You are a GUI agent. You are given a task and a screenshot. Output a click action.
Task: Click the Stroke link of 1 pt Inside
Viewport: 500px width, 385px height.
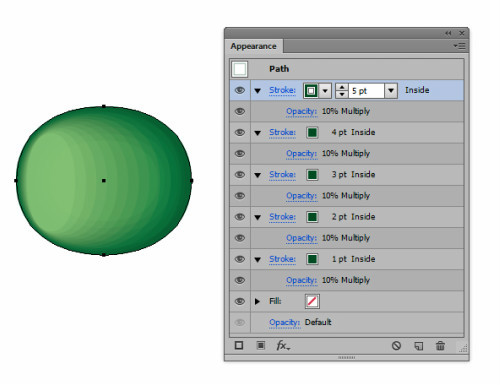pos(282,259)
